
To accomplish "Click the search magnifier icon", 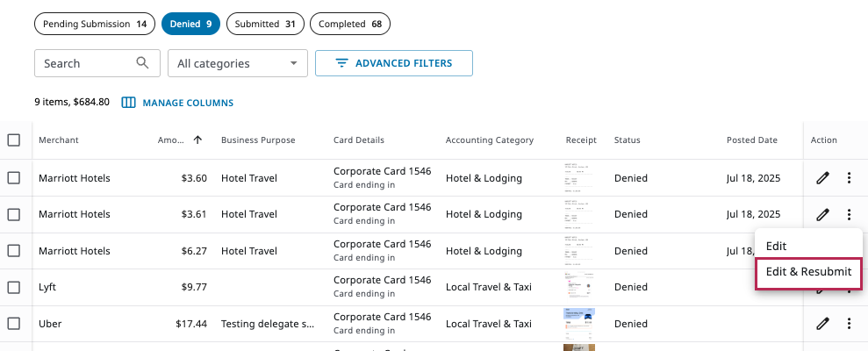I will click(x=143, y=63).
